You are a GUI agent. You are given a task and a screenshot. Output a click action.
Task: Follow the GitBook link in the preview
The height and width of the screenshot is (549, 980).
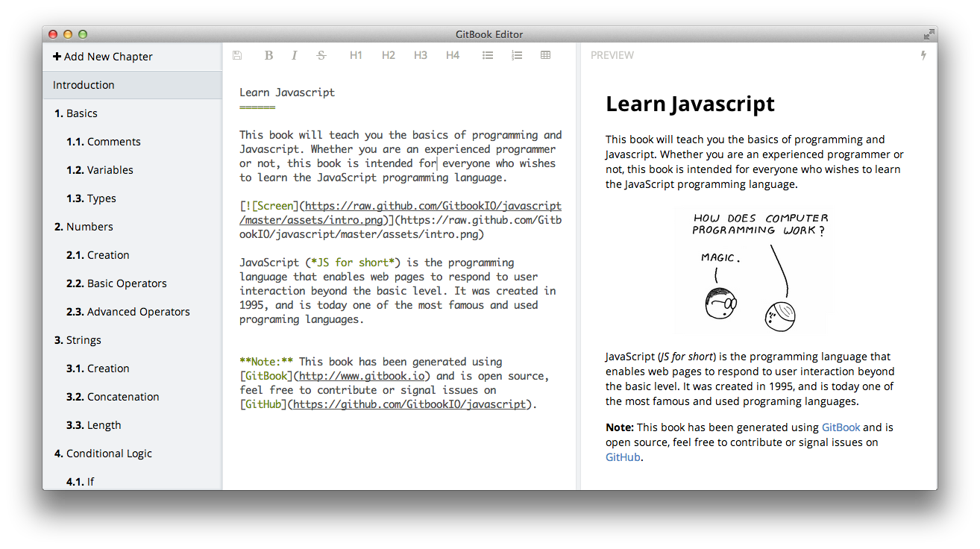[841, 427]
